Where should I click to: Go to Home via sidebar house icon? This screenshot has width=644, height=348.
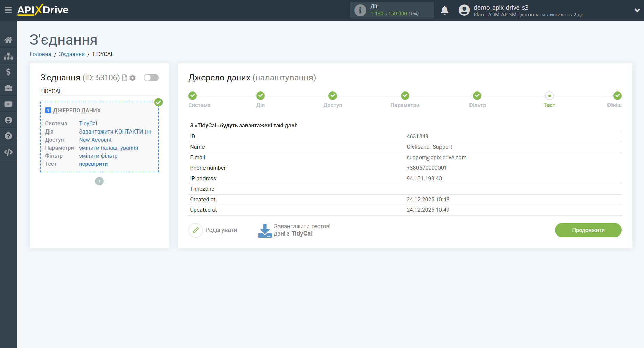pyautogui.click(x=8, y=40)
